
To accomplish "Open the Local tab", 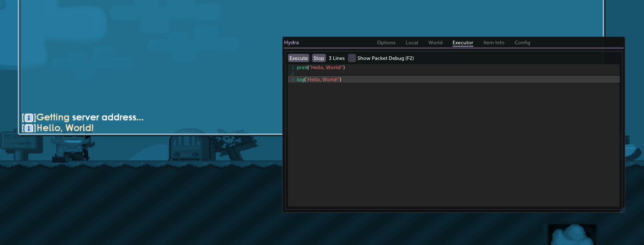I will point(412,43).
